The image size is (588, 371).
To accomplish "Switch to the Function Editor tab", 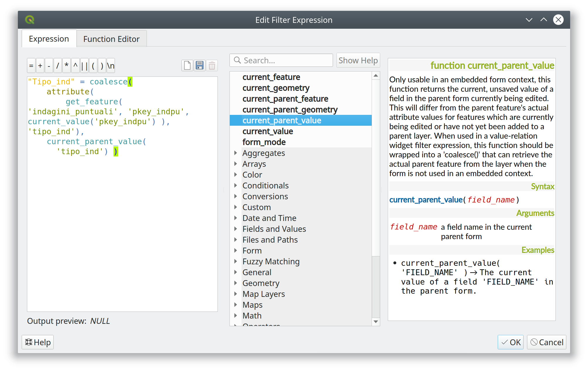I will 111,39.
